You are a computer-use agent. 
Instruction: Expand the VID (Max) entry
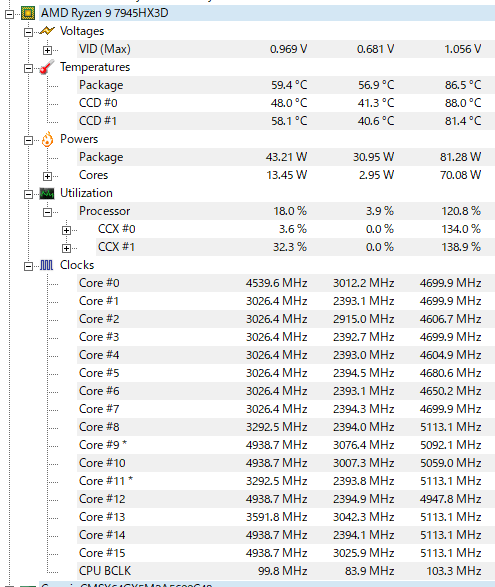(x=47, y=50)
